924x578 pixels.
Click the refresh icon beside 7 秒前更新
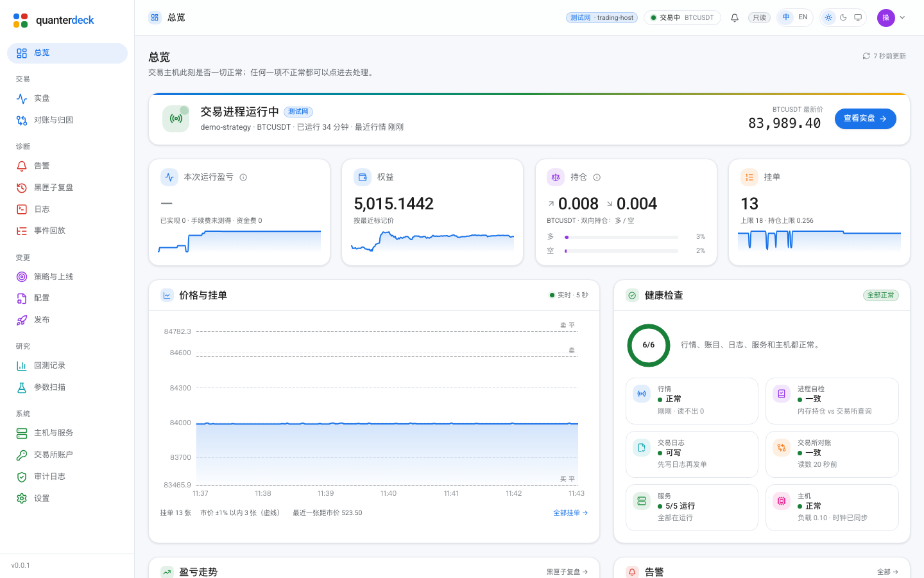[x=866, y=56]
